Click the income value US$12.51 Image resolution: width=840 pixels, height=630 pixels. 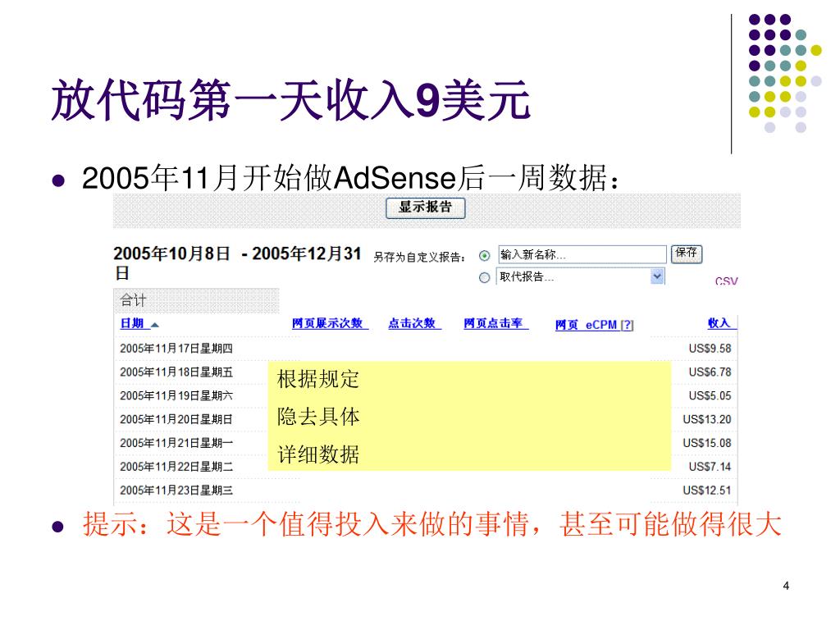(x=706, y=490)
